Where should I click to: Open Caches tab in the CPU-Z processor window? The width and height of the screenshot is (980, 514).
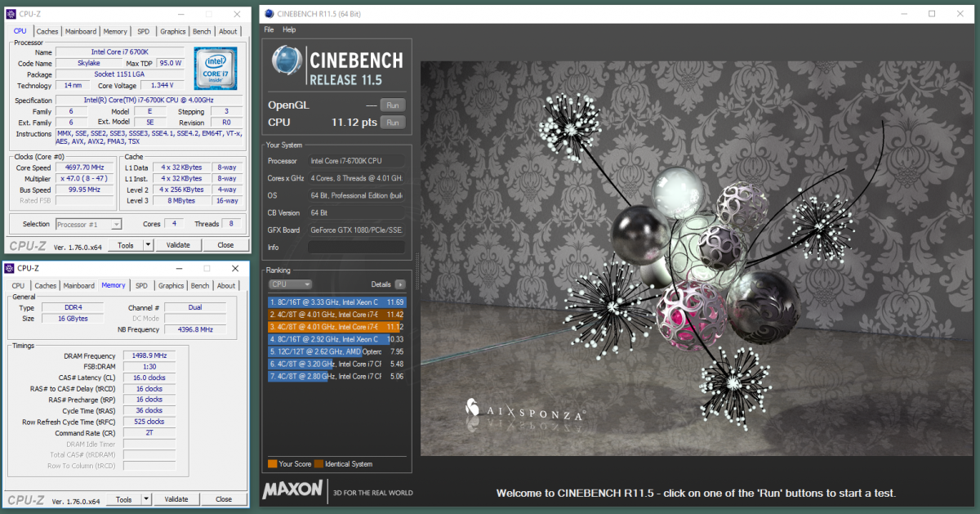click(47, 32)
